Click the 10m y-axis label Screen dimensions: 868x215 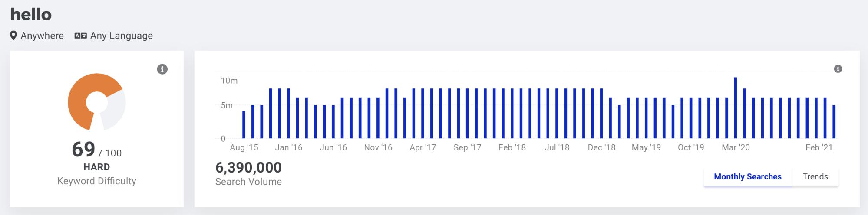(229, 81)
